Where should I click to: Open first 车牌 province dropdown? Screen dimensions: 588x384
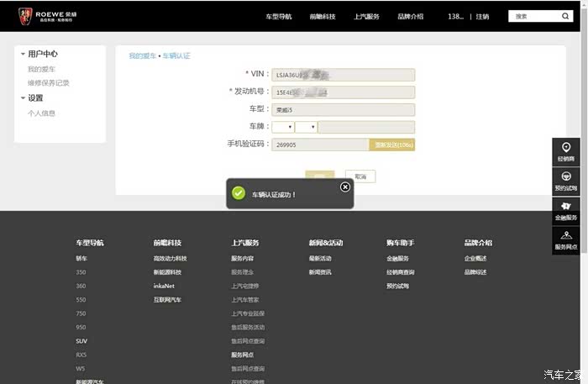(283, 127)
